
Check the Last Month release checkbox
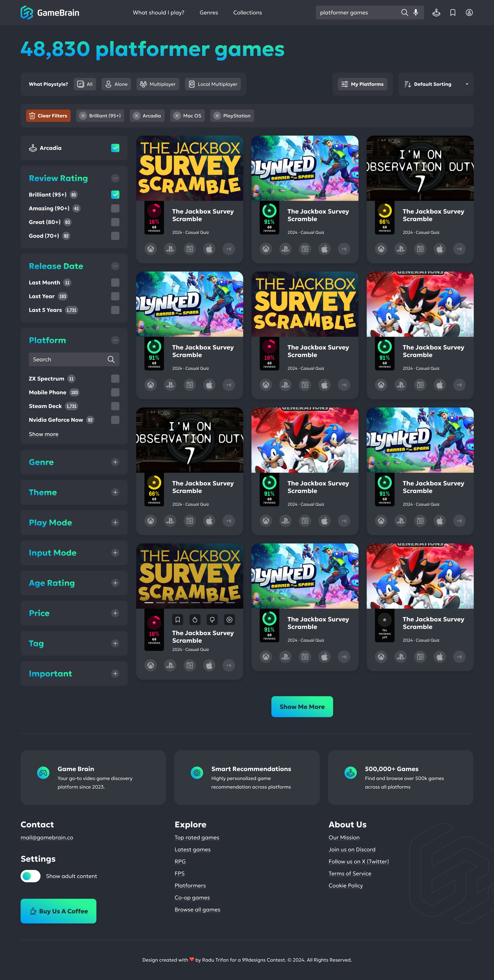point(115,282)
